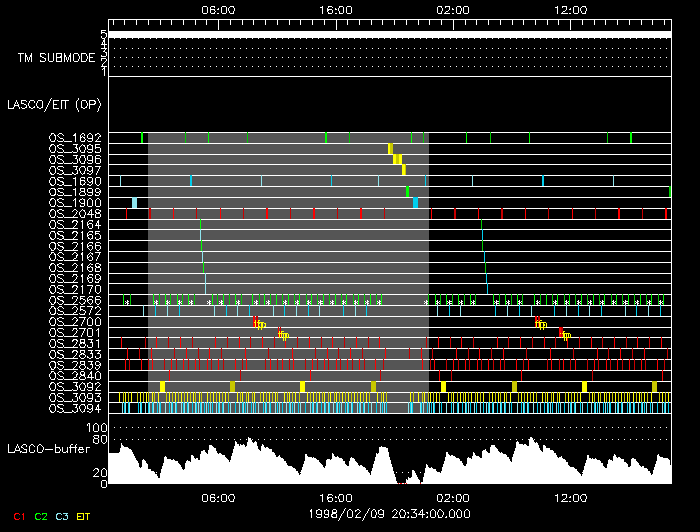Click the top axis 02:00 time tick

[x=452, y=8]
